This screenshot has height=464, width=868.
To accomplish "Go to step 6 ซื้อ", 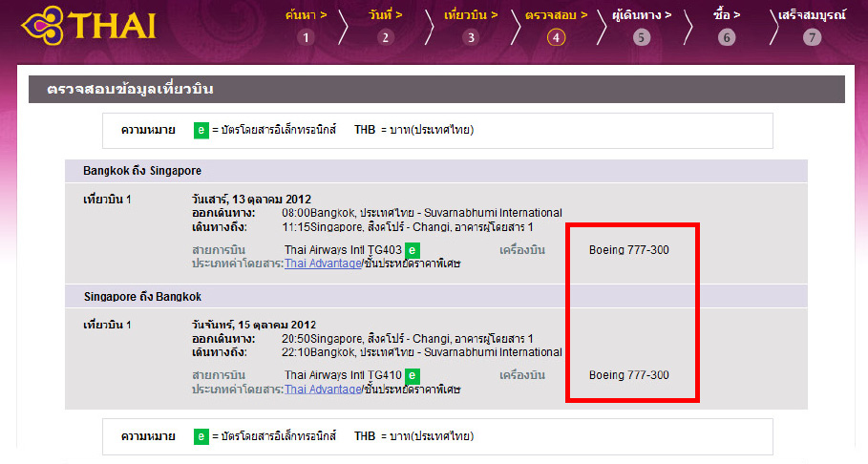I will coord(727,26).
